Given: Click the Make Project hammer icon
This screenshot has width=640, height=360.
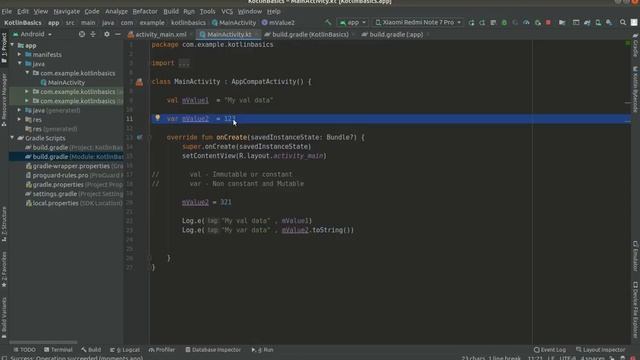Looking at the screenshot, I should tap(328, 22).
